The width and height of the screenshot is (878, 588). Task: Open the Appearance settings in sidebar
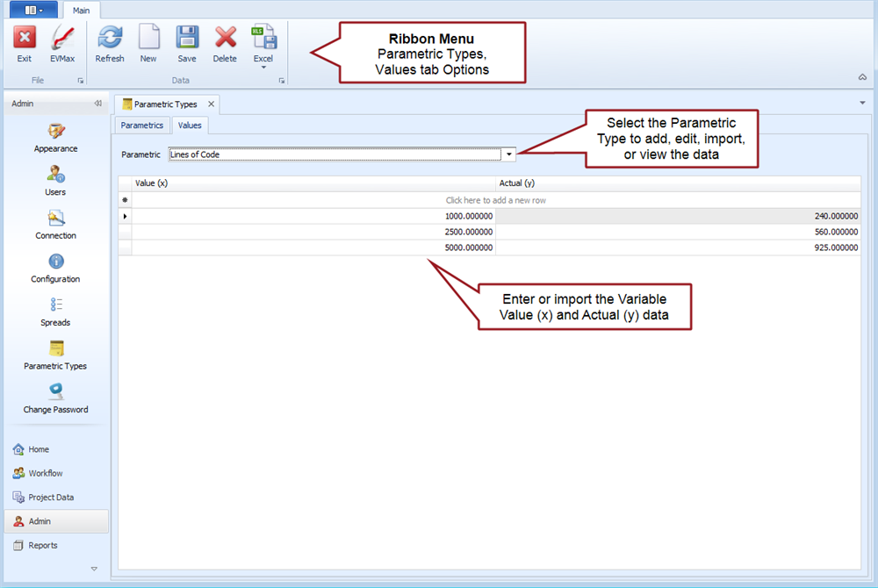tap(56, 138)
